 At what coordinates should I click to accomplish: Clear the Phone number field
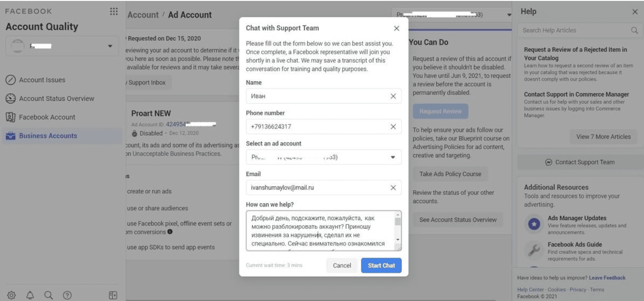(x=393, y=127)
